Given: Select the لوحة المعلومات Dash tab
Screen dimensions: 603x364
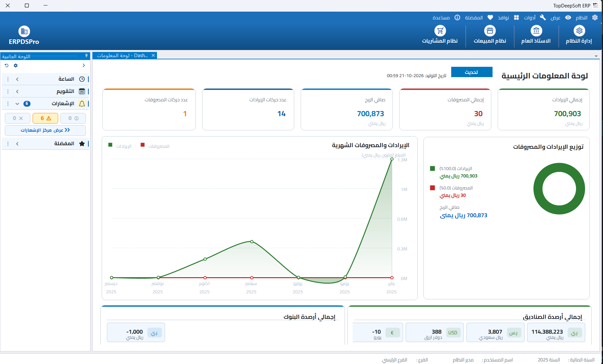Looking at the screenshot, I should (122, 56).
